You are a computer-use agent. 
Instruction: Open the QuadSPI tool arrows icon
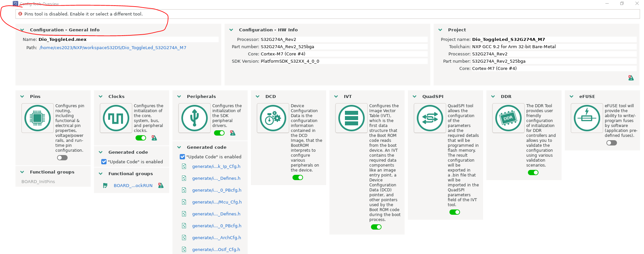point(430,118)
